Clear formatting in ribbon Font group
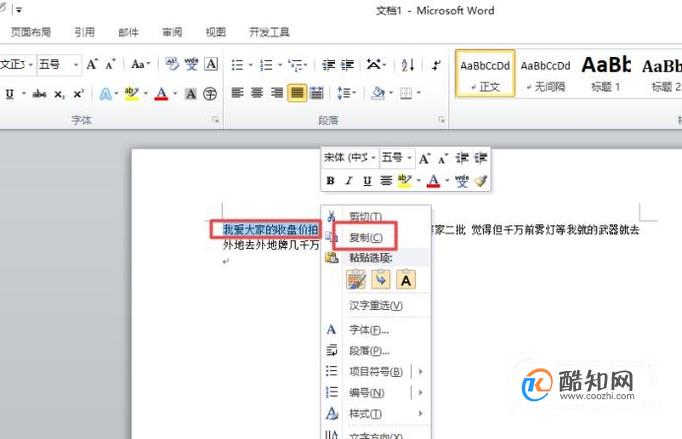The image size is (682, 439). [x=172, y=64]
